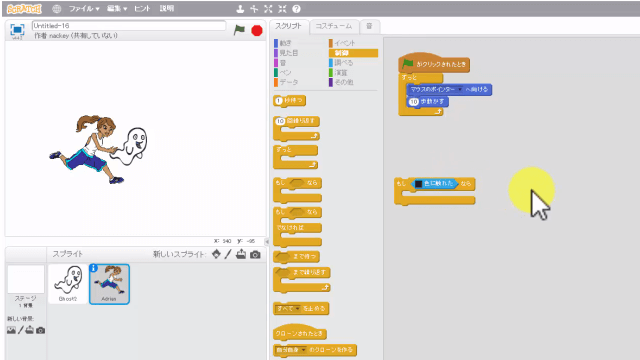The width and height of the screenshot is (640, 360).
Task: Switch to the コスチューム tab
Action: click(x=334, y=26)
